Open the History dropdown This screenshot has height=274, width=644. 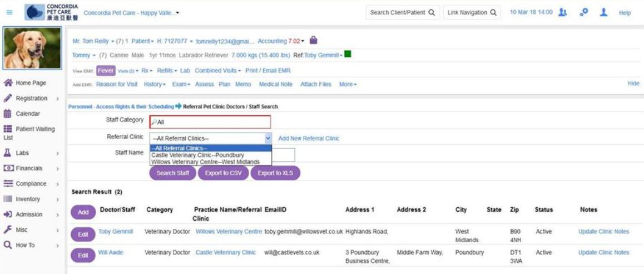(155, 84)
